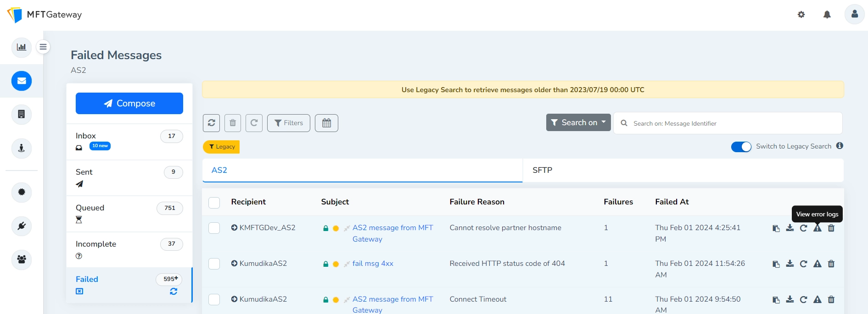
Task: Open the dashboard chart sidebar icon
Action: point(21,47)
